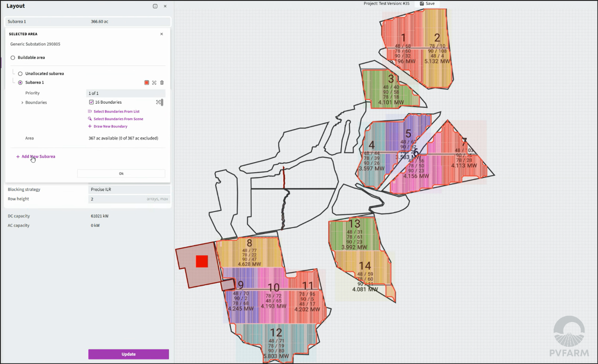598x364 pixels.
Task: Select the Buildable area radio button
Action: 13,58
